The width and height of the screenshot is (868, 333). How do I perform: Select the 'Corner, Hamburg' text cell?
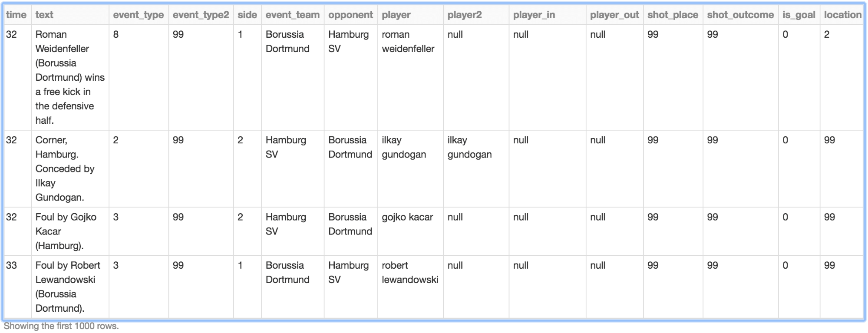coord(65,168)
